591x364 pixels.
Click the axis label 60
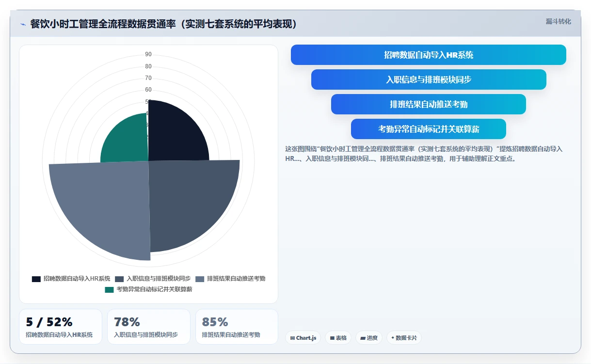[x=148, y=90]
